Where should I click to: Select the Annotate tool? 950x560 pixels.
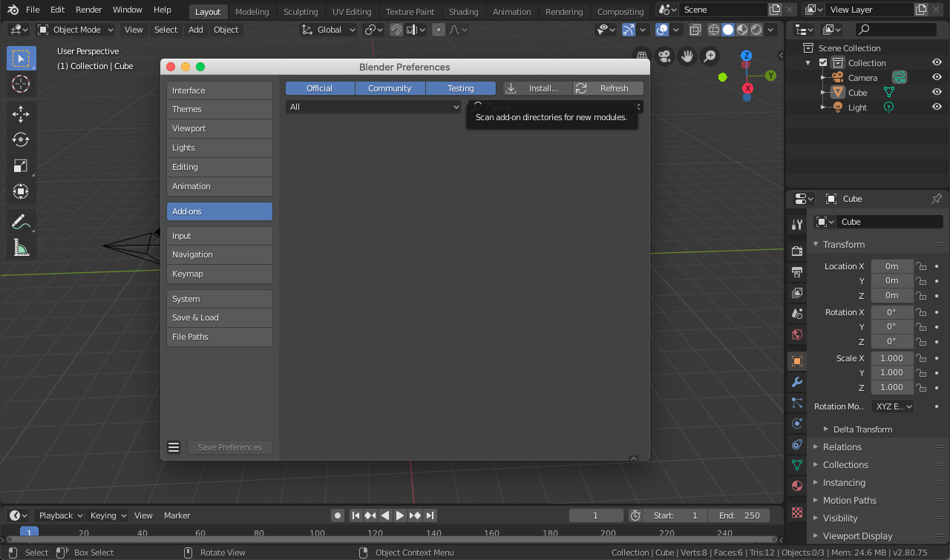coord(21,221)
